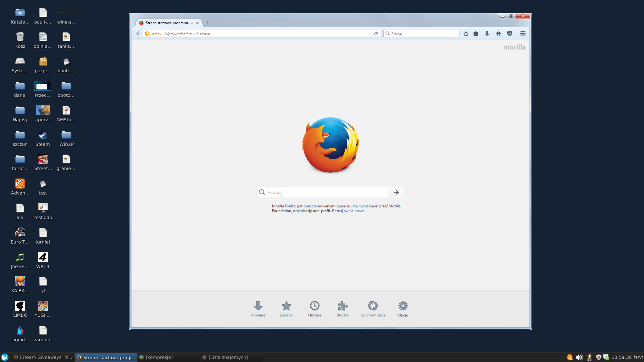Open Zakładki bookmarks shortcut
644x362 pixels.
tap(286, 309)
